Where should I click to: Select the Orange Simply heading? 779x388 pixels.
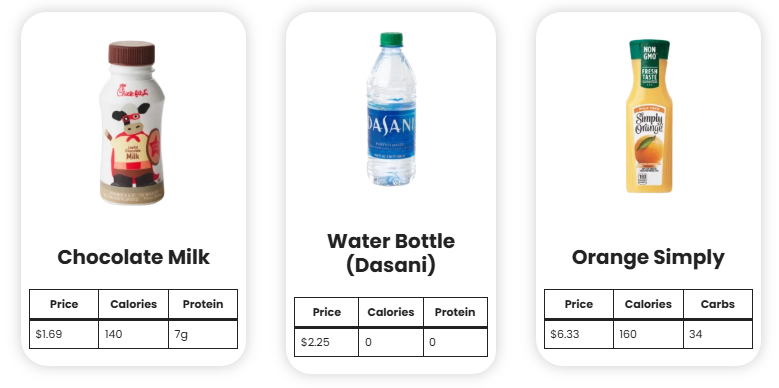pyautogui.click(x=648, y=257)
